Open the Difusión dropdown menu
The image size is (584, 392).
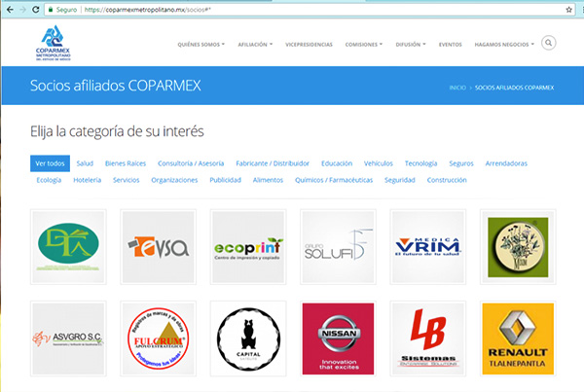coord(411,45)
